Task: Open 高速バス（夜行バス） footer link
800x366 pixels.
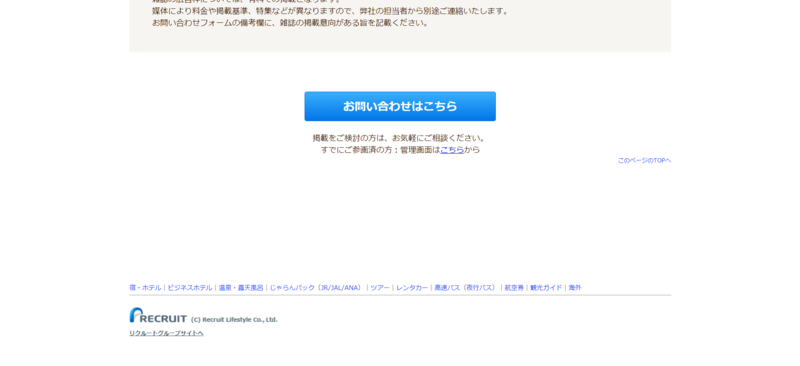Action: coord(466,288)
